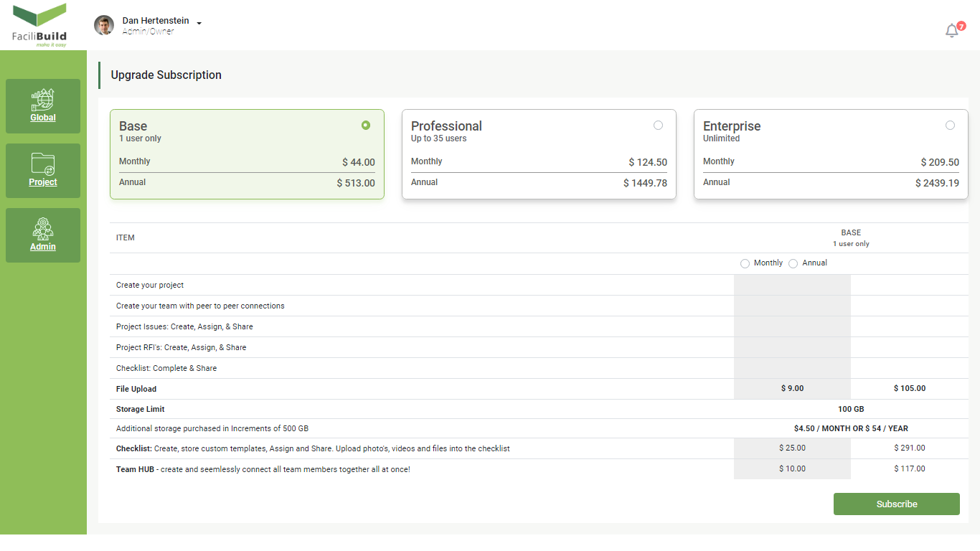
Task: Open the Project folder icon
Action: pyautogui.click(x=43, y=164)
